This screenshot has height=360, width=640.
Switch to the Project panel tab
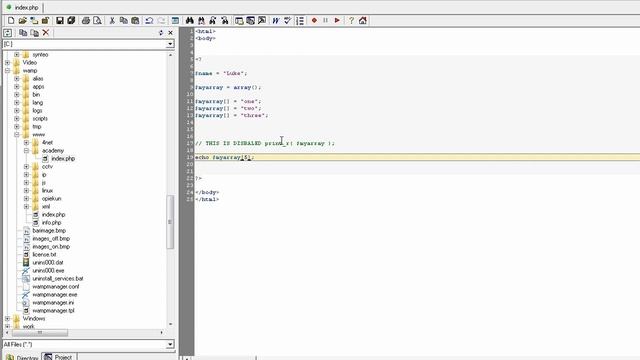(59, 357)
